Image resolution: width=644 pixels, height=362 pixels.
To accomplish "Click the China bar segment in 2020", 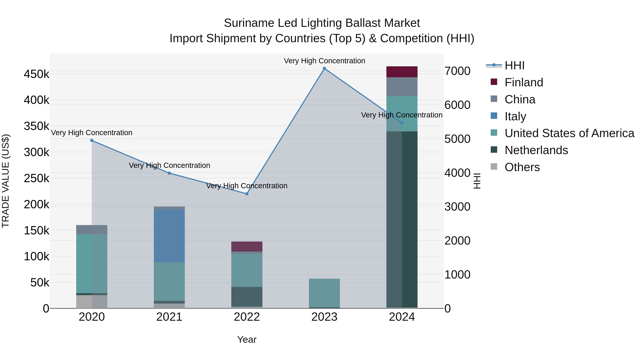I will coord(92,230).
